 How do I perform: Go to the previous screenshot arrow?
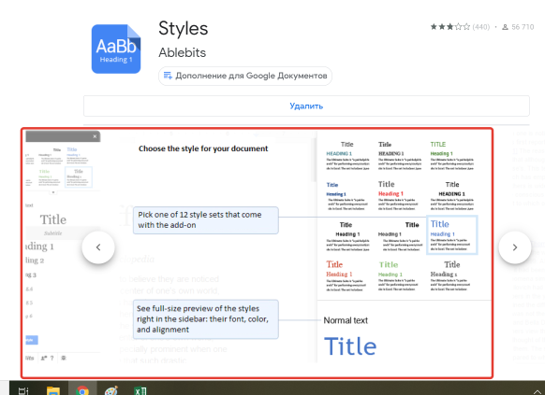[98, 247]
